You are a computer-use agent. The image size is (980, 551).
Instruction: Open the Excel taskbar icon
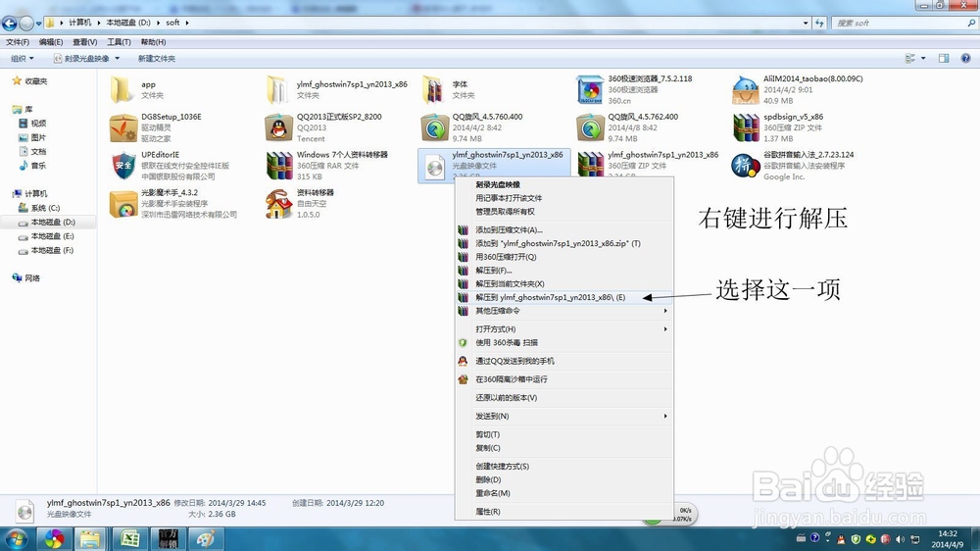tap(129, 539)
